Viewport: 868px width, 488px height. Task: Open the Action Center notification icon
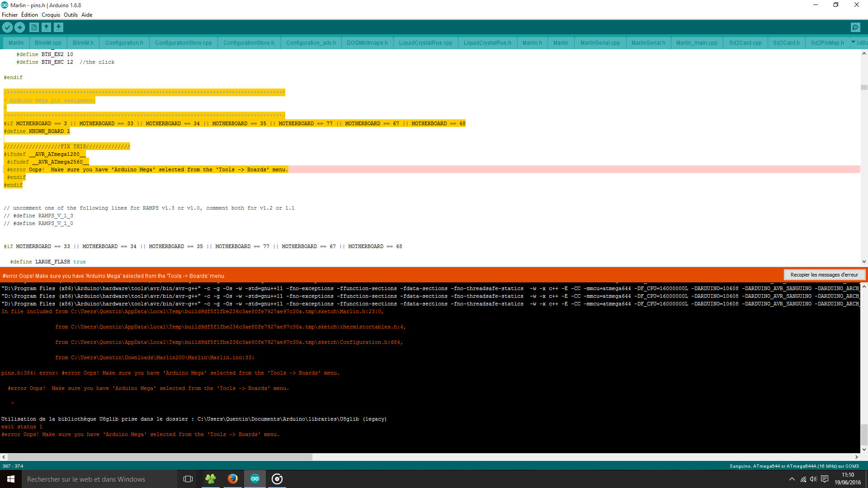[x=825, y=479]
